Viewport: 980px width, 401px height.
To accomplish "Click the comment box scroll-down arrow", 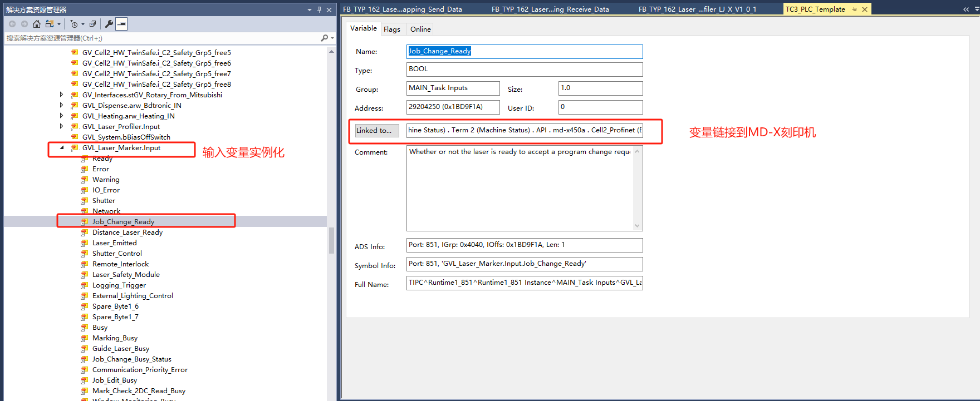I will [638, 226].
